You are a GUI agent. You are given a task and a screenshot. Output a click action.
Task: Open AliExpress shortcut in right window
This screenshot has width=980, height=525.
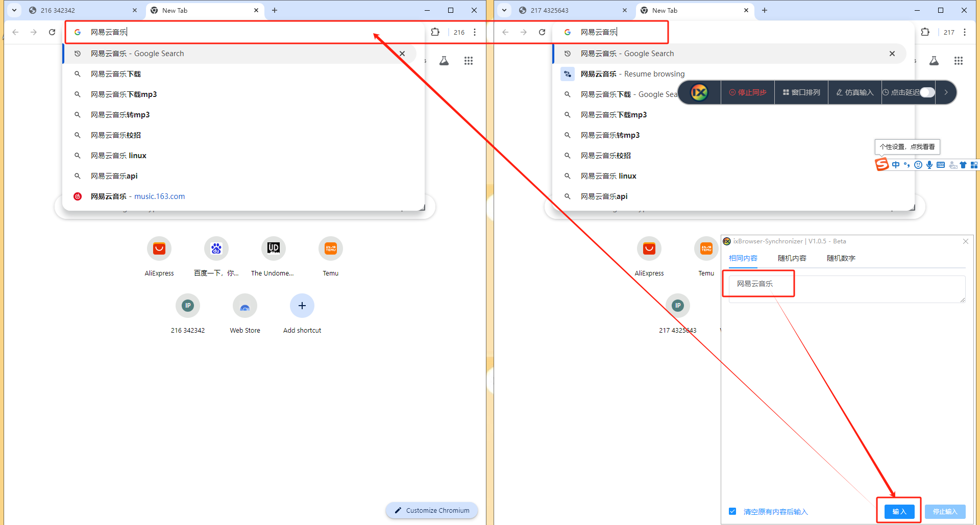point(649,257)
